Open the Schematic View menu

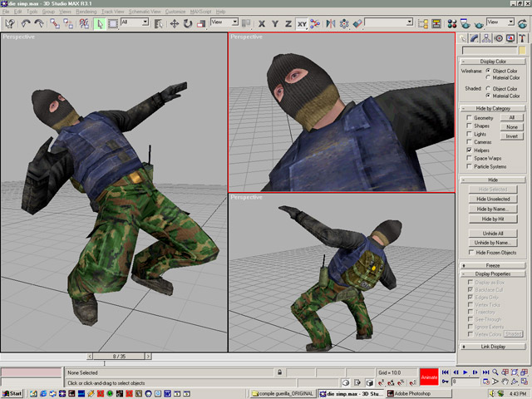click(145, 12)
